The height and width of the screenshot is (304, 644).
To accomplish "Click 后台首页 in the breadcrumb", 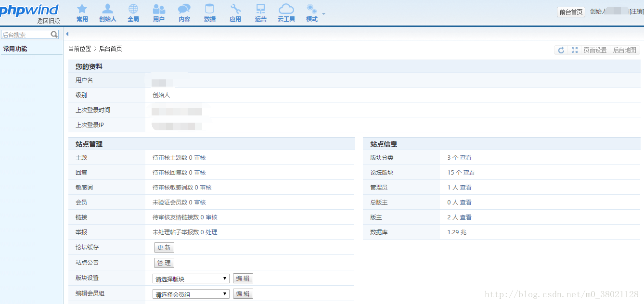I will [111, 49].
